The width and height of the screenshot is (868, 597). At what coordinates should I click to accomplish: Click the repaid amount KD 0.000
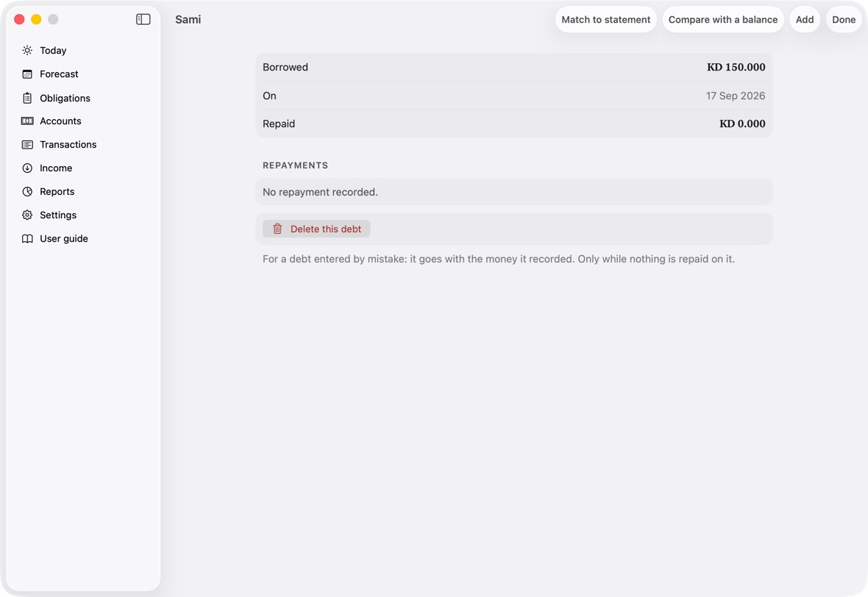click(741, 124)
